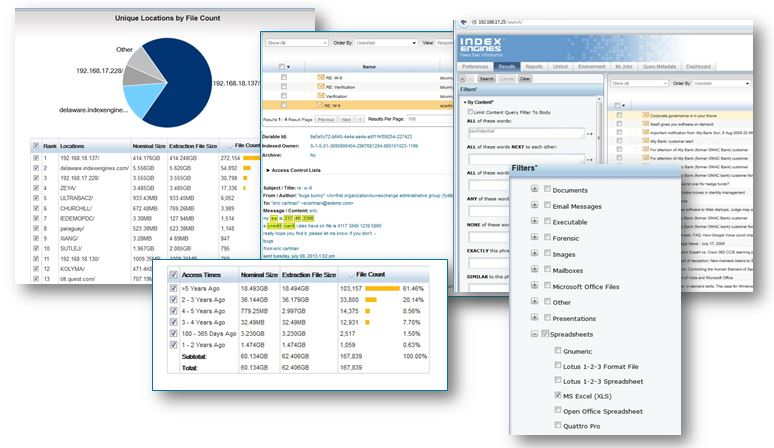The height and width of the screenshot is (448, 774).
Task: Tick Limit Content Query Filter To Body
Action: coord(470,112)
